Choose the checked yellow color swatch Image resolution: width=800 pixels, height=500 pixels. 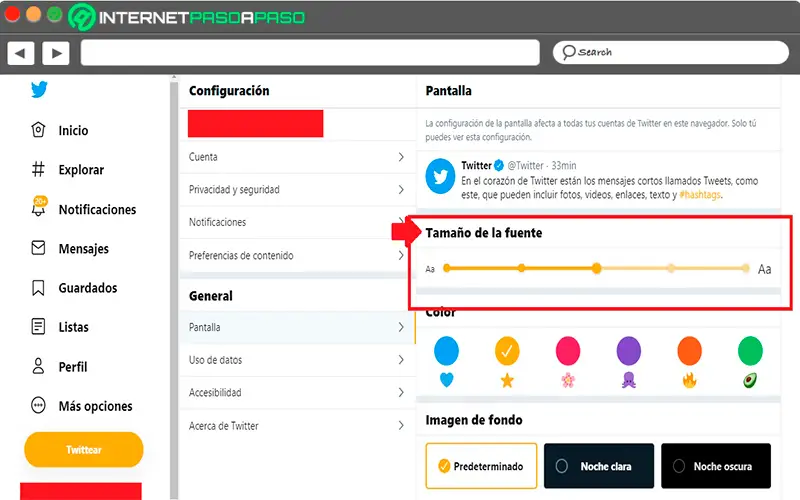click(x=507, y=351)
